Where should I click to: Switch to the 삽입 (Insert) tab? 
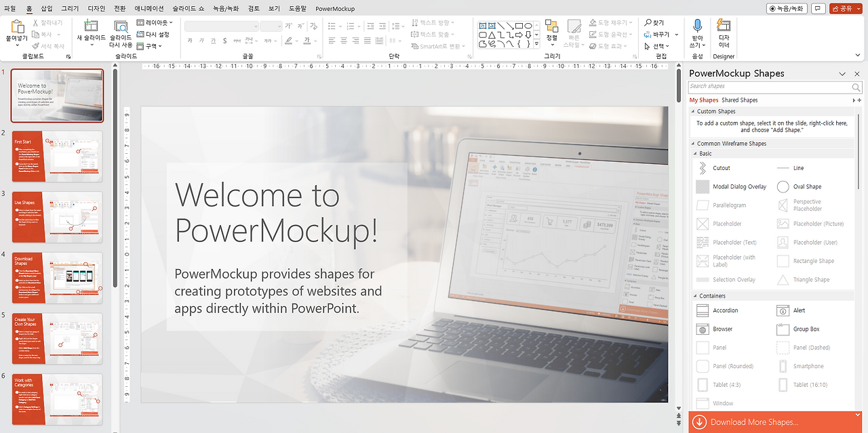[47, 9]
